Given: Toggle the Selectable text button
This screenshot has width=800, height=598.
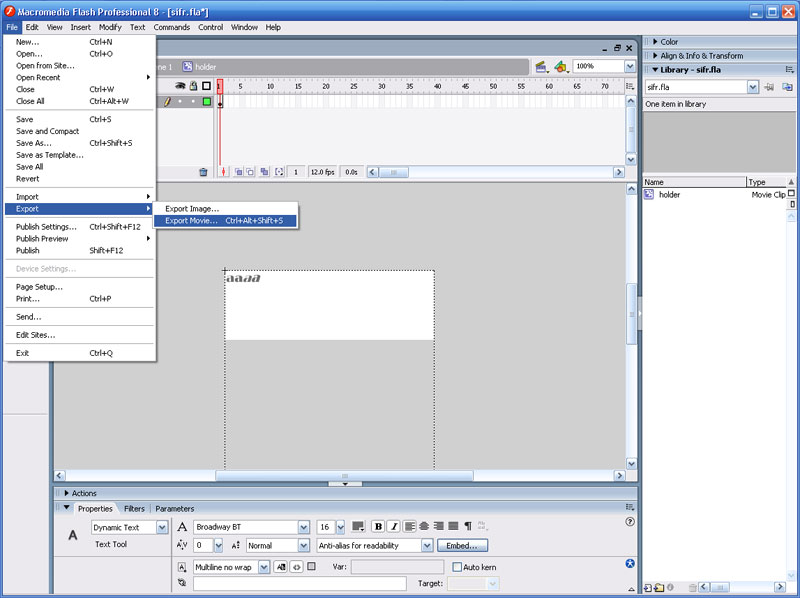Looking at the screenshot, I should point(281,567).
